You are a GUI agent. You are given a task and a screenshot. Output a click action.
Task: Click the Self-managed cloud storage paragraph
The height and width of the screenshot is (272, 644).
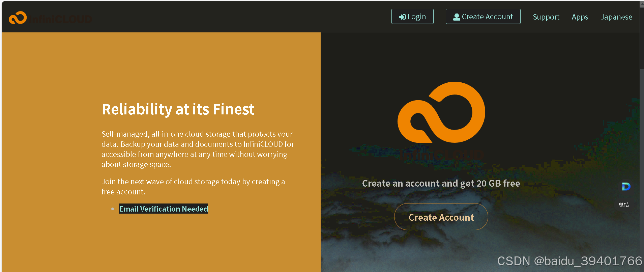point(198,149)
